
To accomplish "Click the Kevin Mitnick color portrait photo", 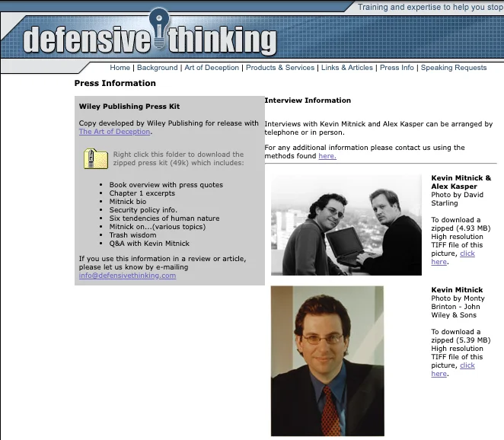I will pyautogui.click(x=327, y=361).
